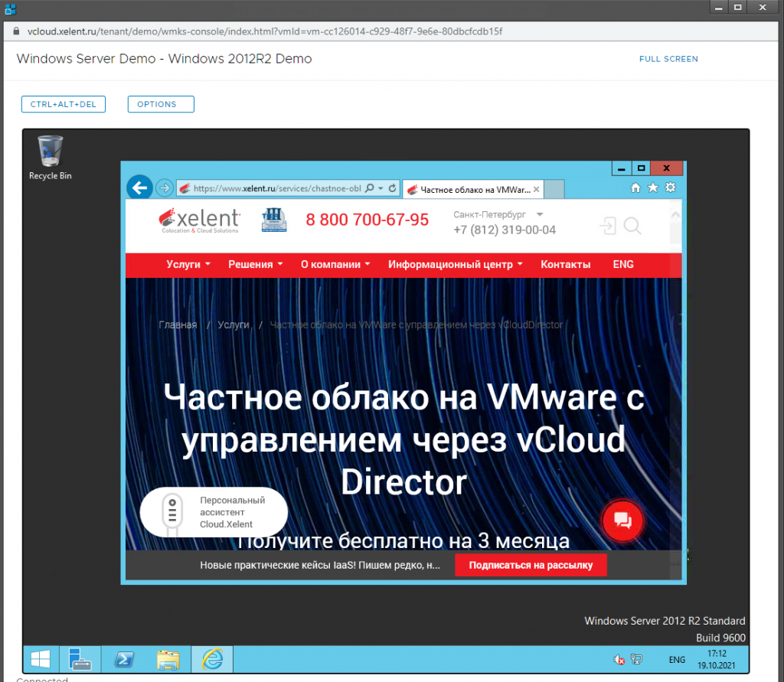Open the О компании menu

coord(335,265)
